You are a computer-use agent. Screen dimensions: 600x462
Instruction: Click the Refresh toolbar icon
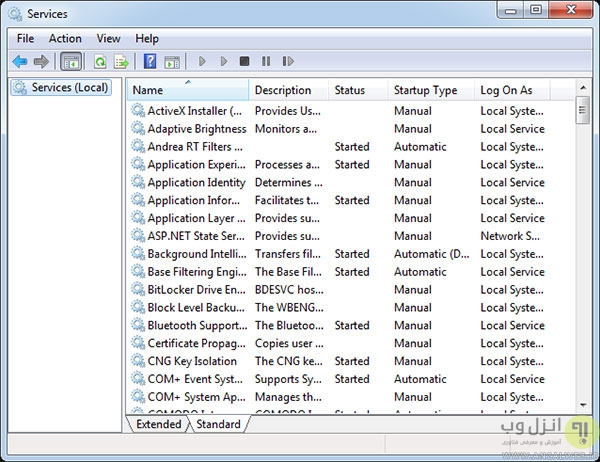click(100, 62)
